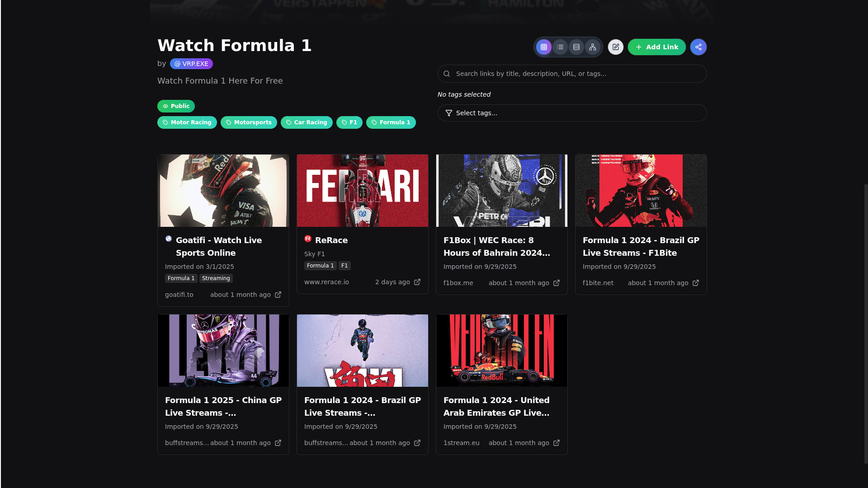868x488 pixels.
Task: Click '2 days ago' on ReRace card
Action: 392,282
